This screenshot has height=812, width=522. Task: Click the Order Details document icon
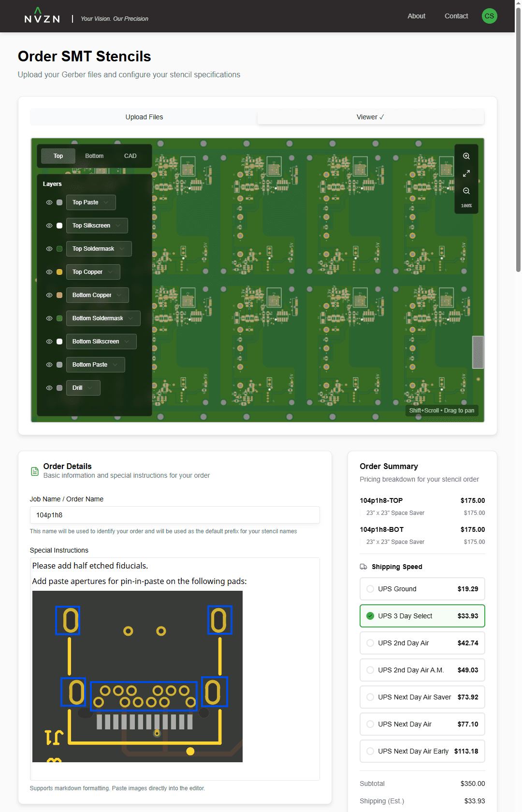[35, 471]
